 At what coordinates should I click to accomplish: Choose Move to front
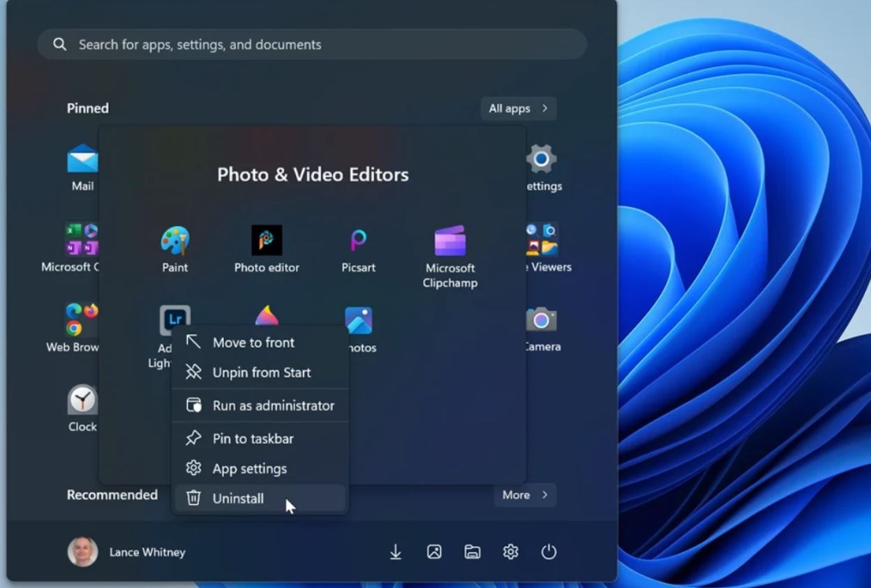coord(260,342)
